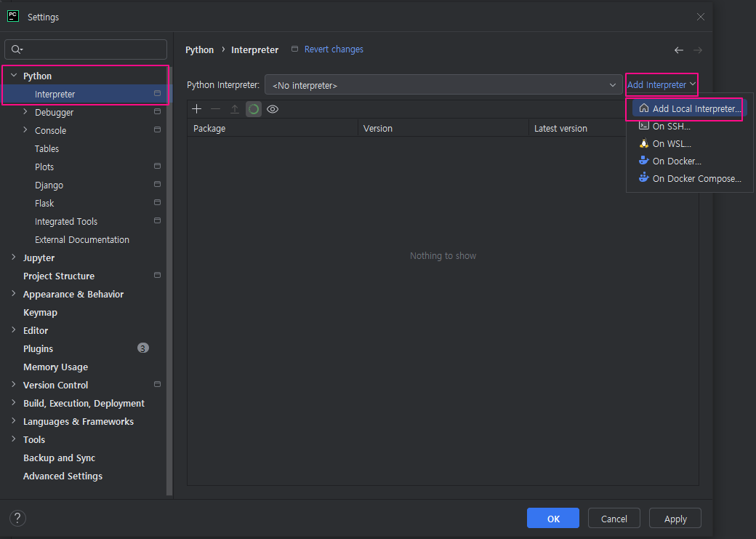Click the settings search field
Screen dimensions: 756x539
coord(86,49)
